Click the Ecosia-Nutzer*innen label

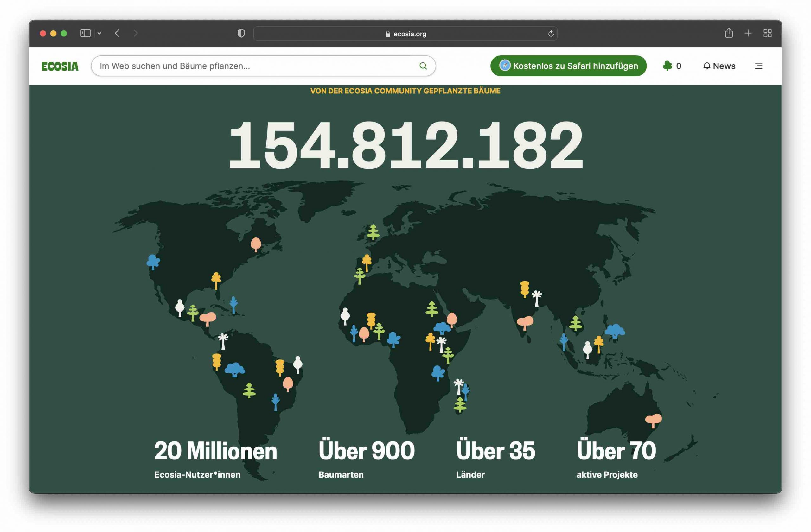click(197, 474)
